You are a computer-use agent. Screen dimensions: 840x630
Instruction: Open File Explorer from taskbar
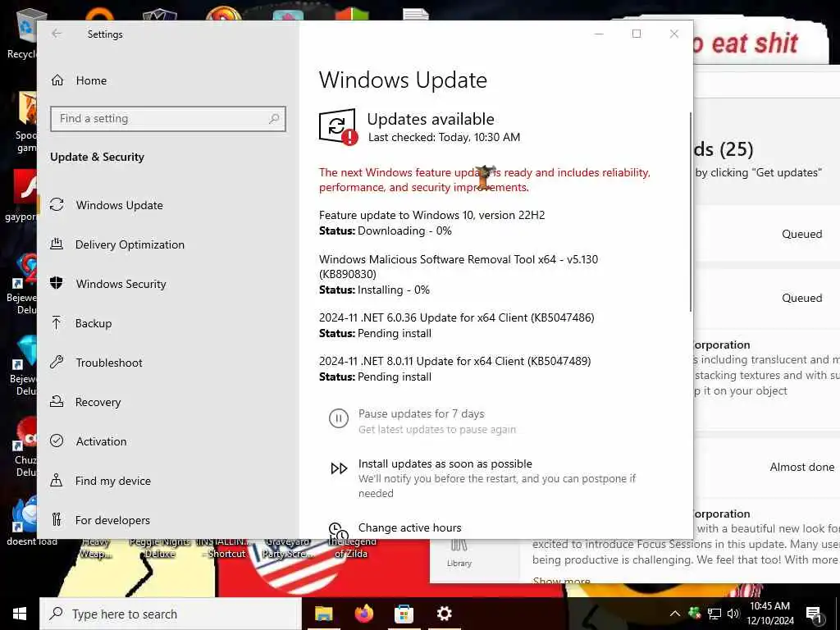(x=323, y=614)
